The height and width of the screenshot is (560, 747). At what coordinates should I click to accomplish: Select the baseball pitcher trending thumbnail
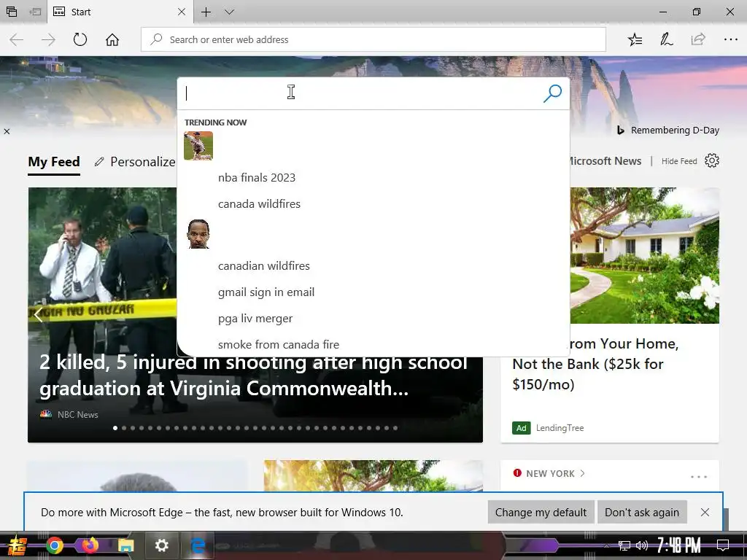coord(198,146)
